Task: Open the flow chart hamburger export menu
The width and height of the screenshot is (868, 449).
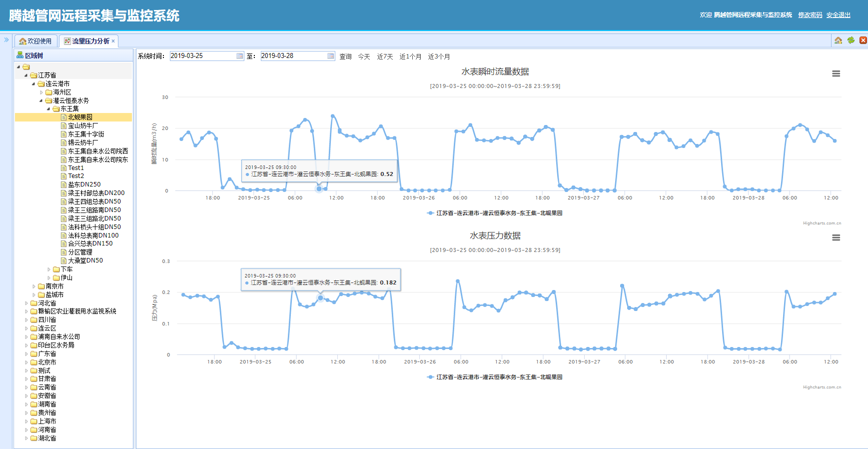Action: [x=836, y=73]
